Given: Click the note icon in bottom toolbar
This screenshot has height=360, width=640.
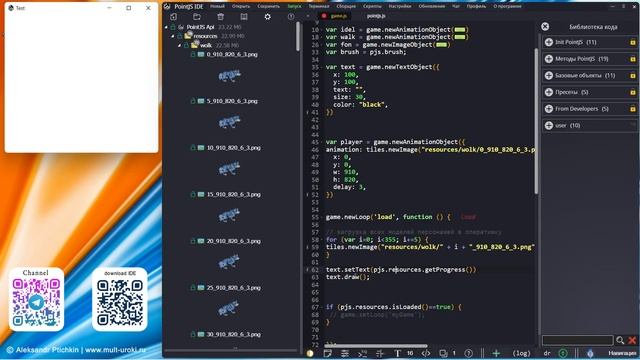Looking at the screenshot, I should tap(327, 353).
